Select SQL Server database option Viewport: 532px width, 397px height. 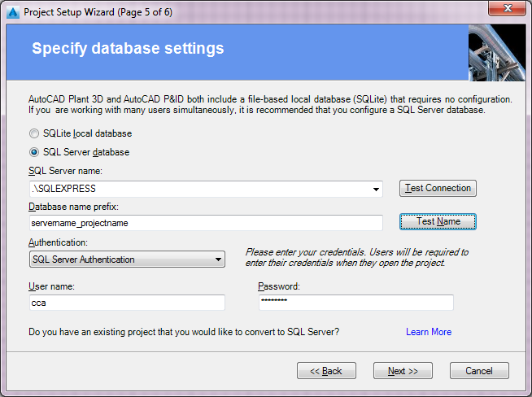click(x=34, y=152)
